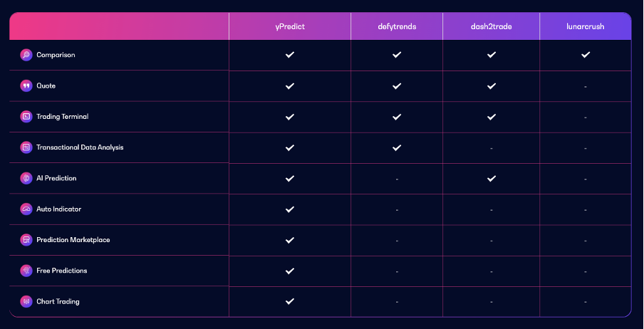644x329 pixels.
Task: Click the Chart Trading icon
Action: tap(26, 301)
